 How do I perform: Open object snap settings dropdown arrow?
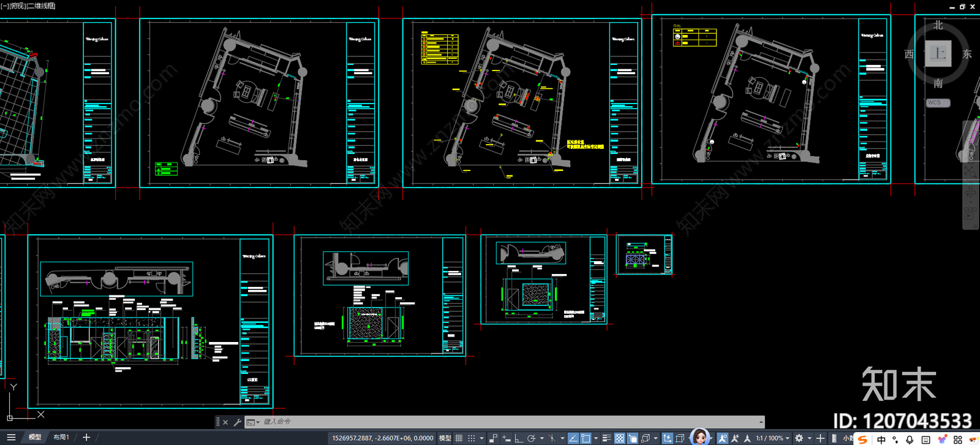point(596,438)
